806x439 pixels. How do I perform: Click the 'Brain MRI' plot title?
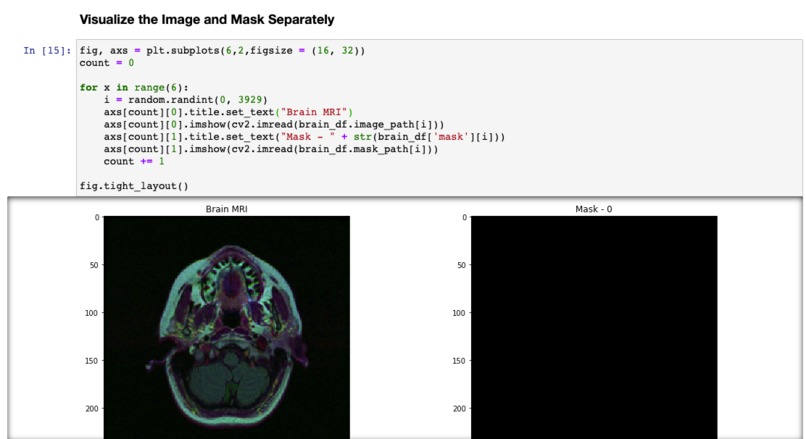(x=227, y=209)
